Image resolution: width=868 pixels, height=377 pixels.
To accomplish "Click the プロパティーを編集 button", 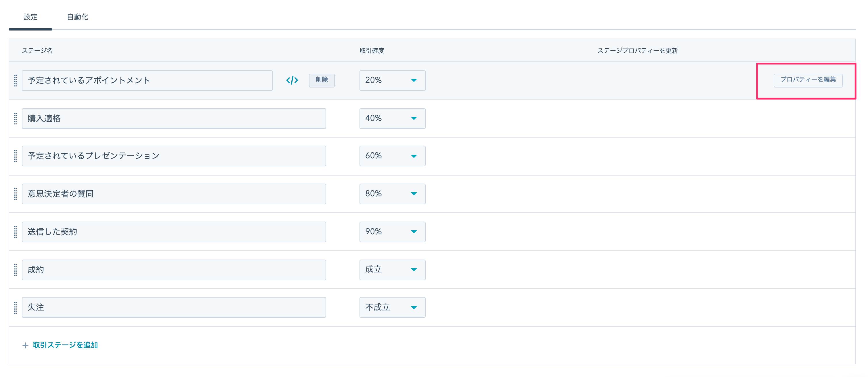I will [x=808, y=80].
